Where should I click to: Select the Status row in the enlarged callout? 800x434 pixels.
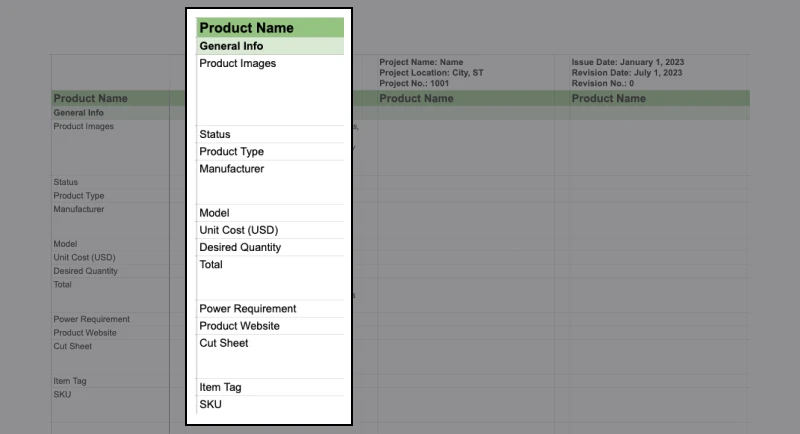[x=215, y=135]
